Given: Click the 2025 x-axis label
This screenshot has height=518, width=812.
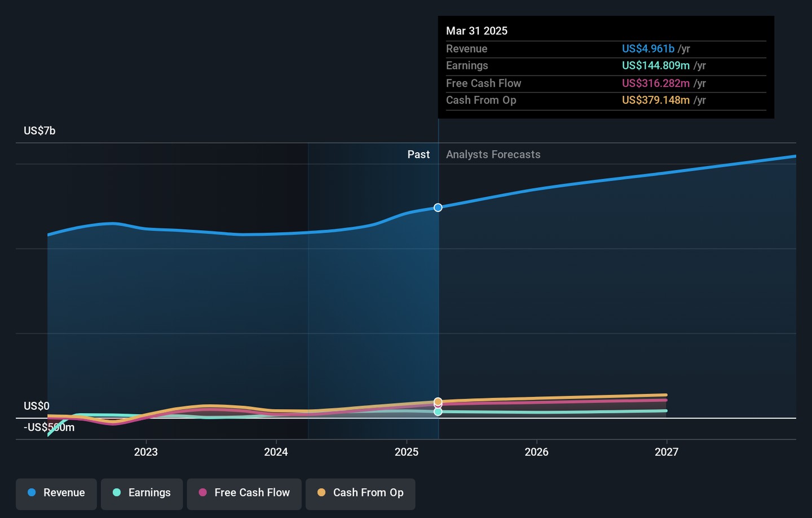Looking at the screenshot, I should pos(407,452).
